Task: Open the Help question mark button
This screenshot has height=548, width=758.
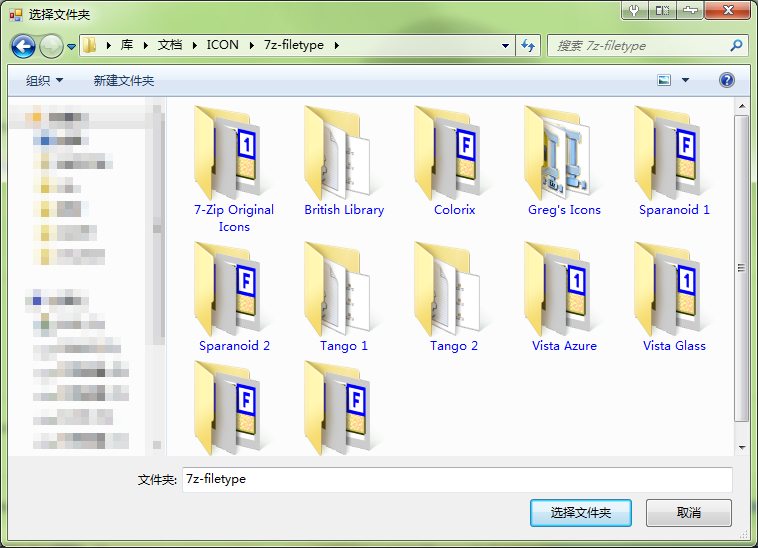Action: (727, 80)
